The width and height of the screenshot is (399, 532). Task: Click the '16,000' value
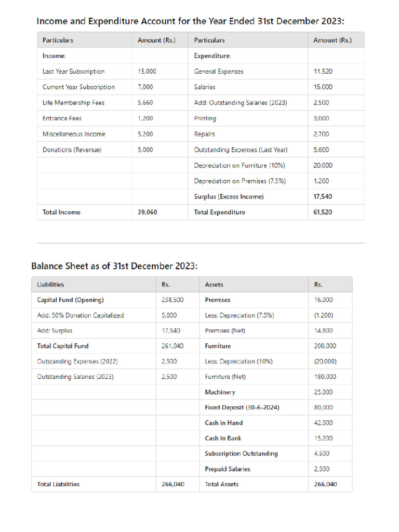click(x=323, y=300)
